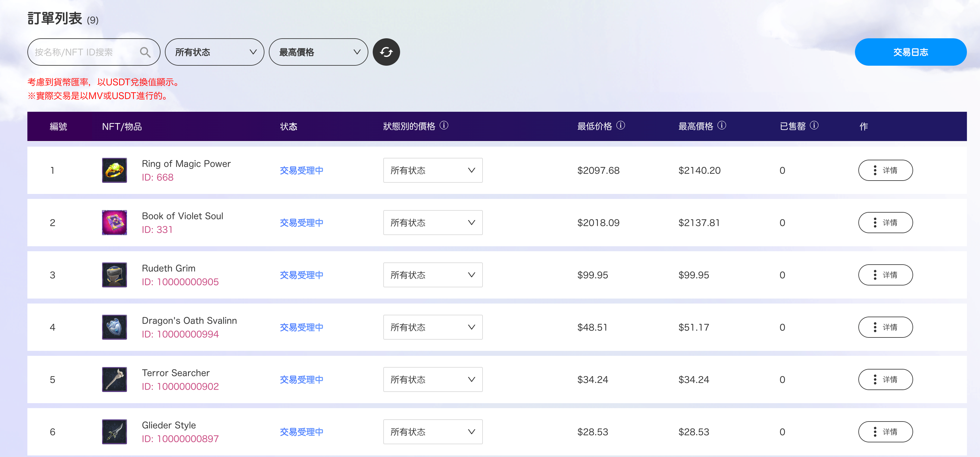980x457 pixels.
Task: Open the 所有状态 filter dropdown at top
Action: coord(215,52)
